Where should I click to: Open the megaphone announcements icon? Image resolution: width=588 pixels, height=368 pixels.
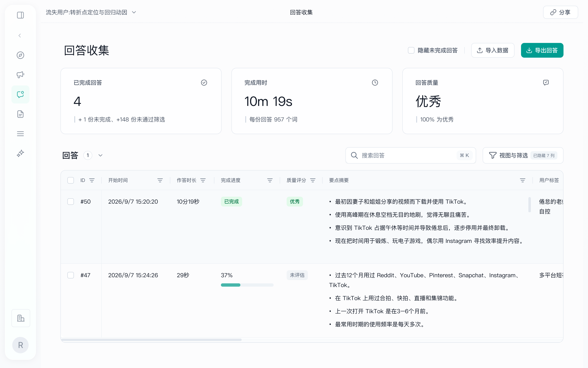tap(20, 75)
